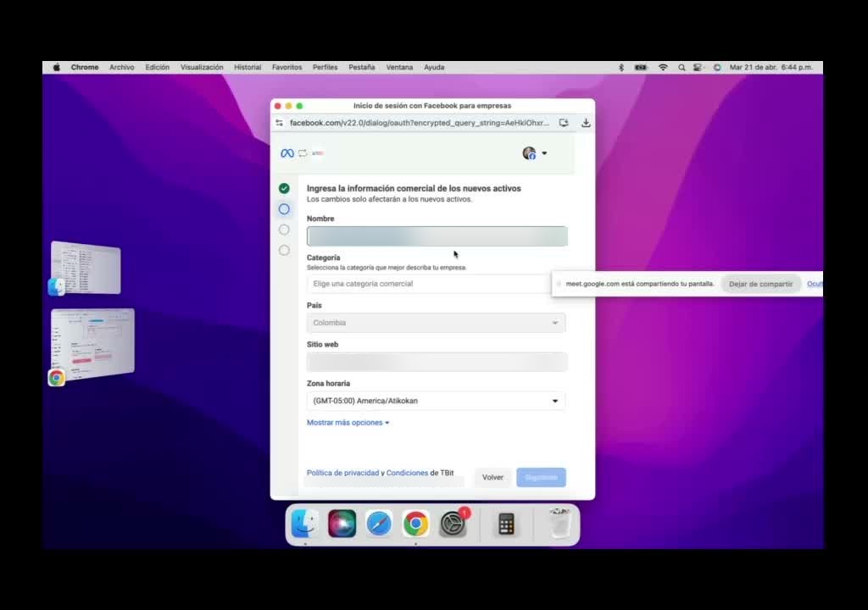
Task: Click the TBit app logo in header
Action: [x=318, y=153]
